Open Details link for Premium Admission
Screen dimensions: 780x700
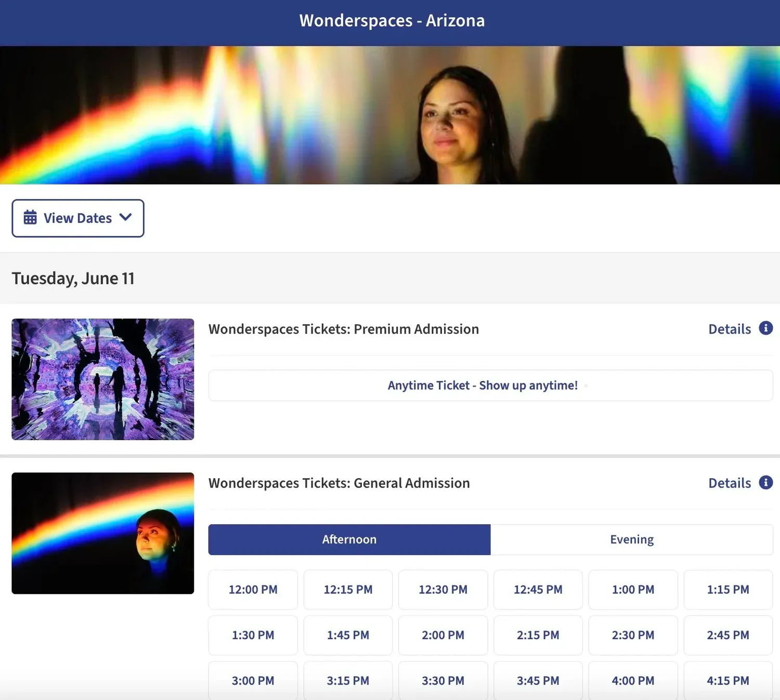point(730,329)
